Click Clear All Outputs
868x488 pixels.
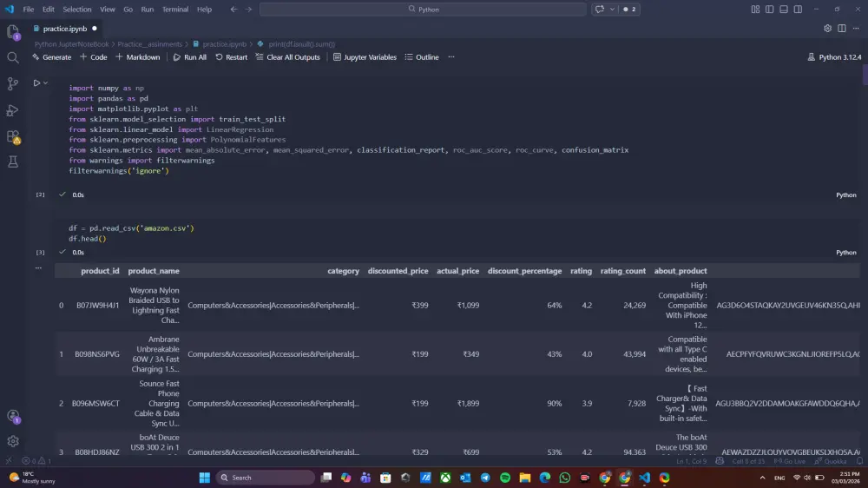click(x=288, y=57)
